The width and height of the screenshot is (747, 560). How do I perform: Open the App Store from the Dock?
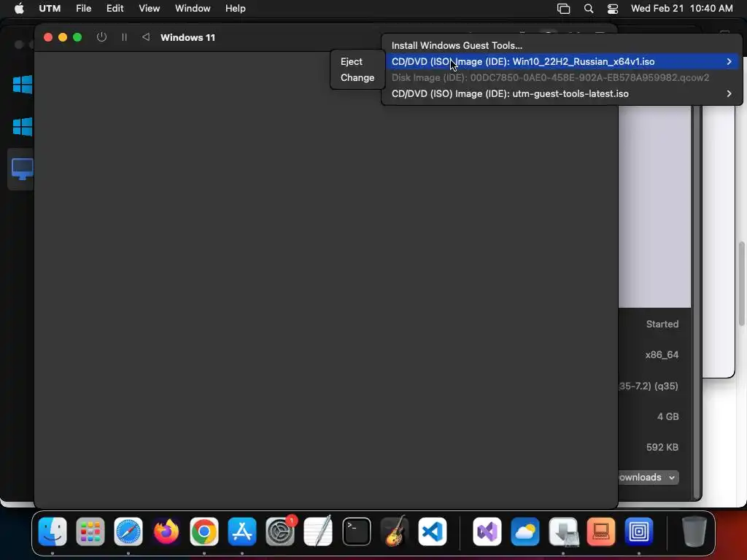click(x=242, y=532)
